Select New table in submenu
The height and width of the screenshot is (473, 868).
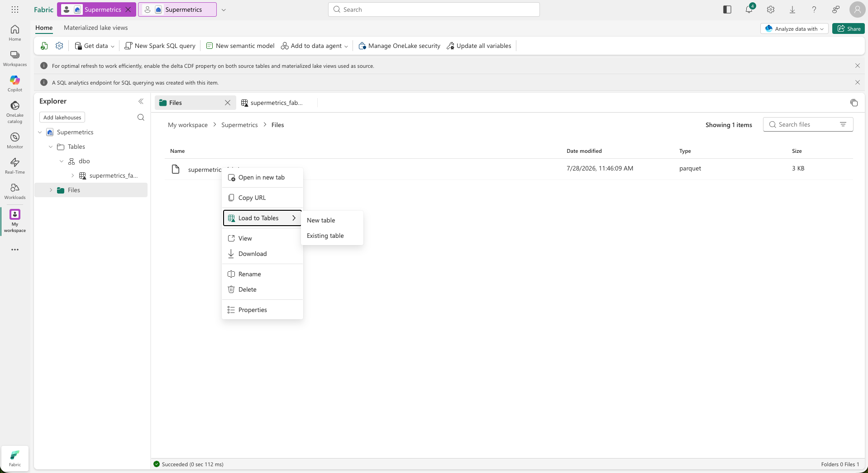(332, 220)
